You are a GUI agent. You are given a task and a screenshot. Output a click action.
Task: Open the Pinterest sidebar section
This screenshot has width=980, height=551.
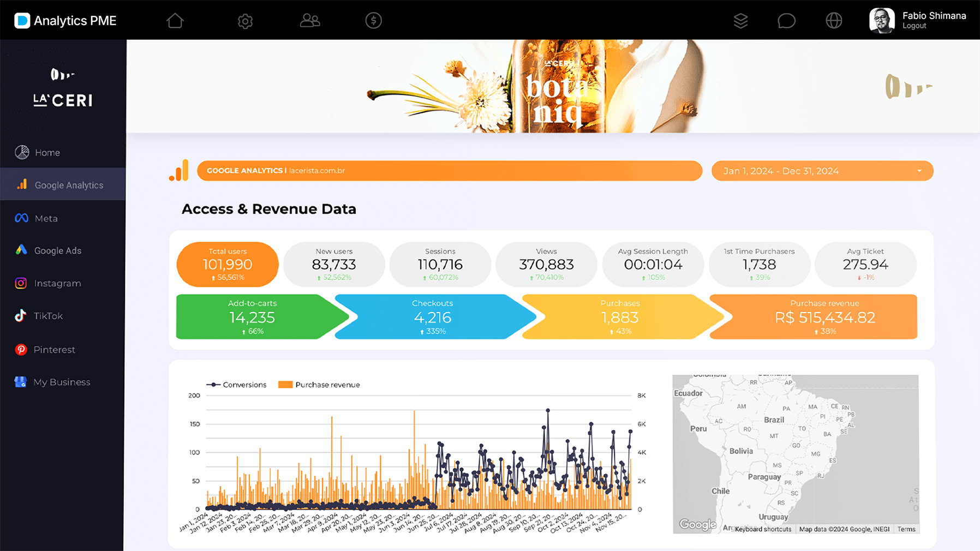54,350
